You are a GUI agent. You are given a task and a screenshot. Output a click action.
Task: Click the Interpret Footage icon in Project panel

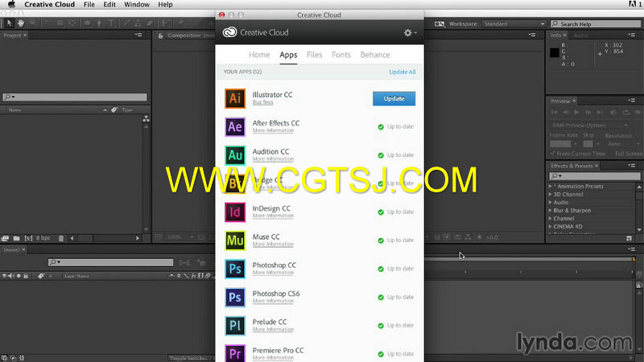[5, 238]
